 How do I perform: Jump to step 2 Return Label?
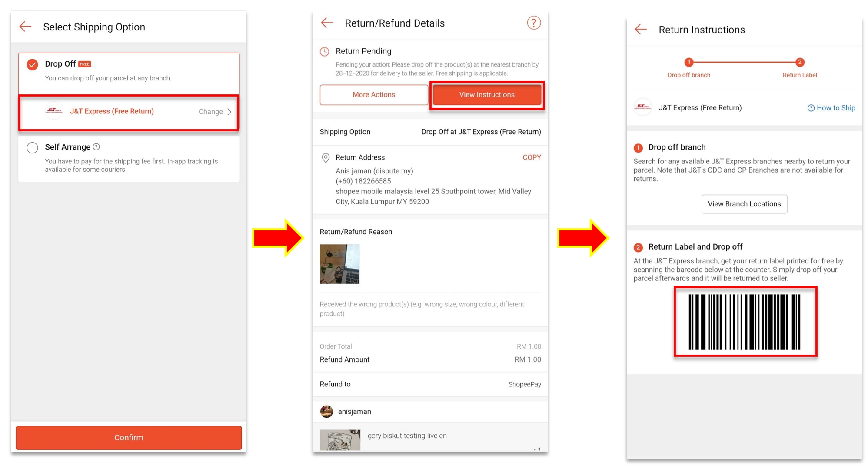799,62
